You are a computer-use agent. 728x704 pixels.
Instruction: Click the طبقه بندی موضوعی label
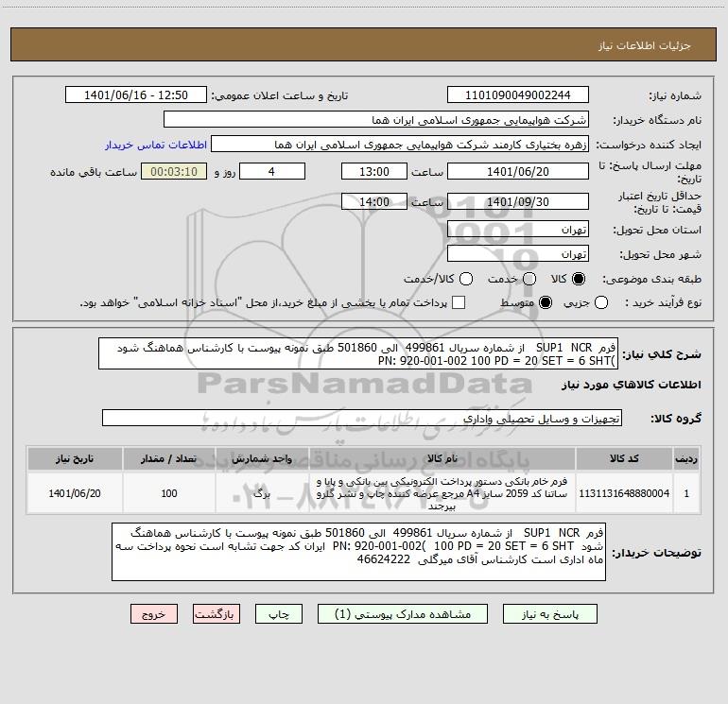pos(651,280)
